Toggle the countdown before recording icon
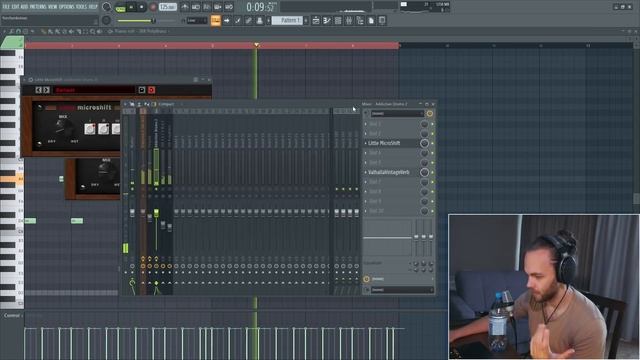The image size is (640, 360). 207,7
